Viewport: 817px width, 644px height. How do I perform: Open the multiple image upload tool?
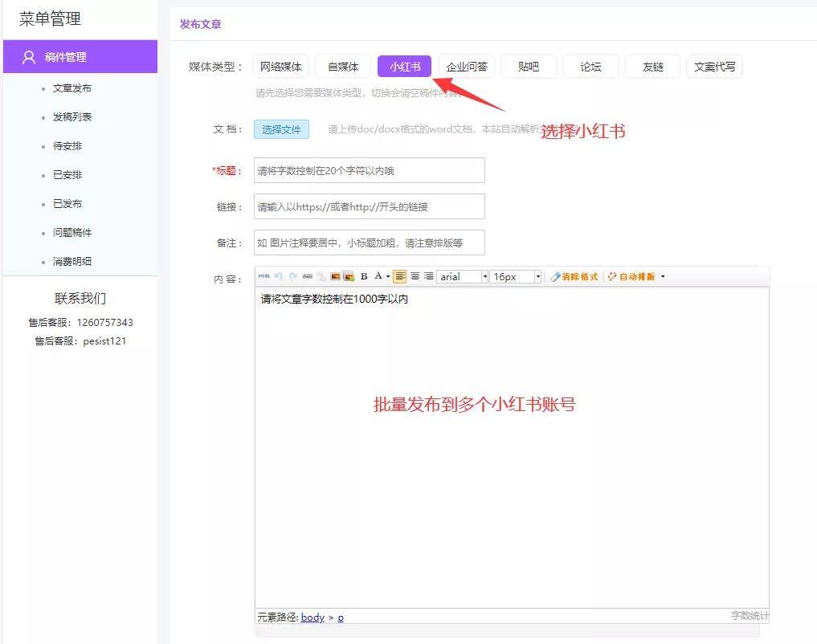pyautogui.click(x=349, y=276)
